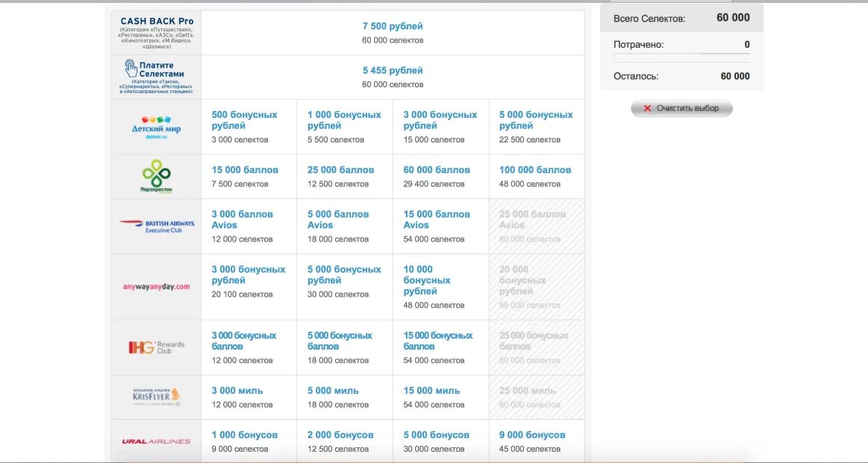Click the British Airways Executive Club logo
The width and height of the screenshot is (868, 463).
click(157, 226)
